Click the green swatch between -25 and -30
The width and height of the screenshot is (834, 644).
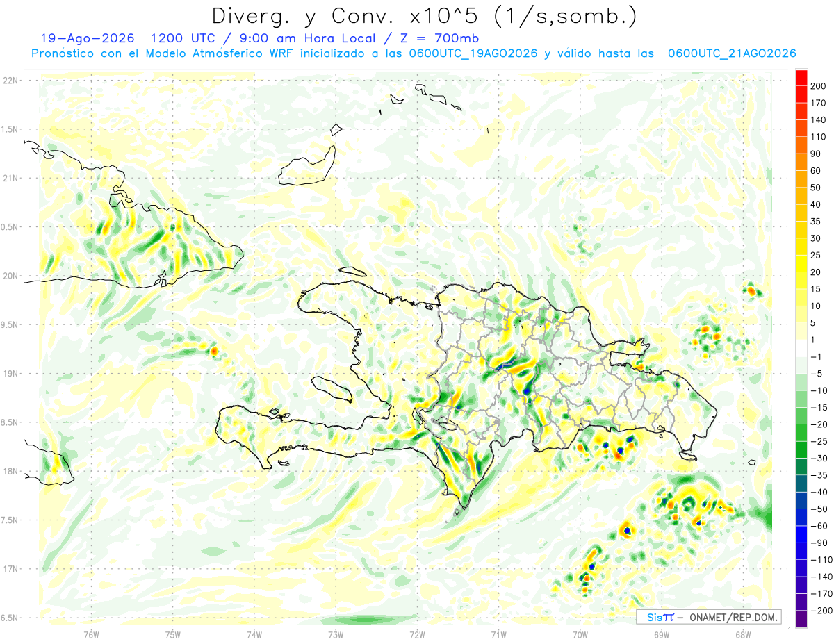pyautogui.click(x=801, y=449)
